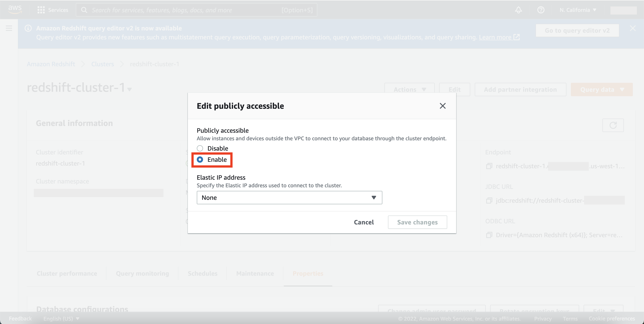Open the N. California region selector
This screenshot has width=644, height=324.
click(578, 10)
